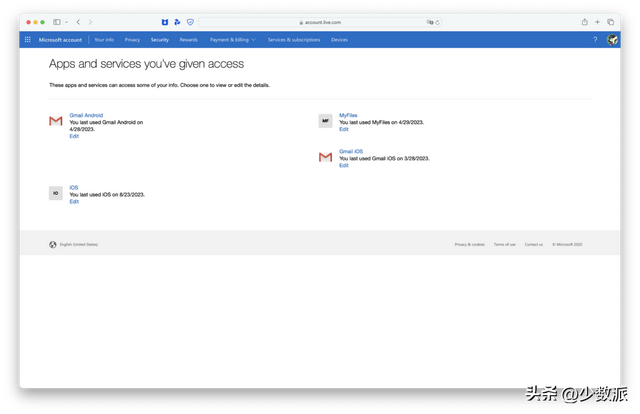Image resolution: width=640 pixels, height=414 pixels.
Task: Open the profile avatar picture
Action: (x=612, y=40)
